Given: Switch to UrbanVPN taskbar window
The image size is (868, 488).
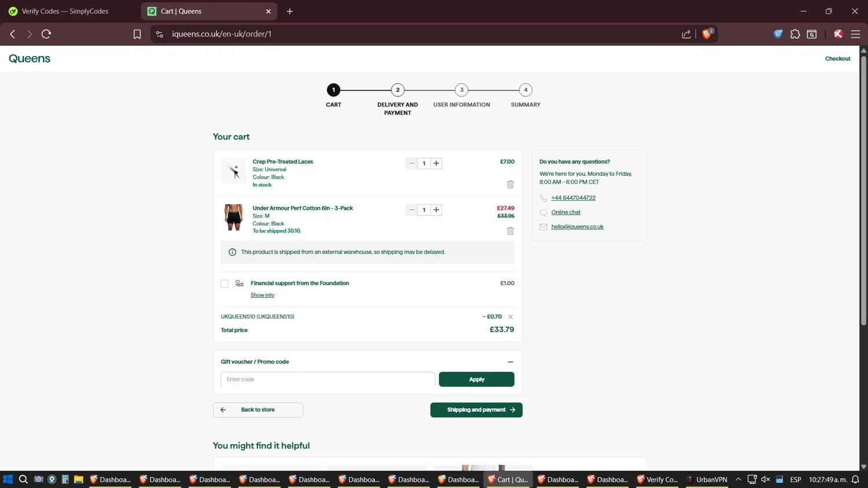Looking at the screenshot, I should tap(706, 479).
